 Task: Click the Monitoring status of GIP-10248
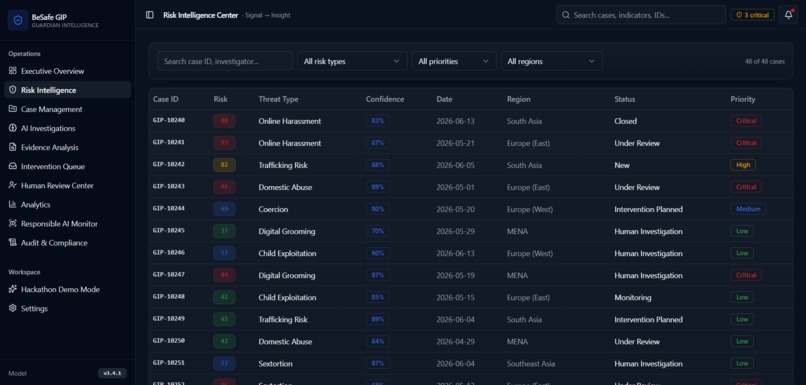[x=633, y=298]
